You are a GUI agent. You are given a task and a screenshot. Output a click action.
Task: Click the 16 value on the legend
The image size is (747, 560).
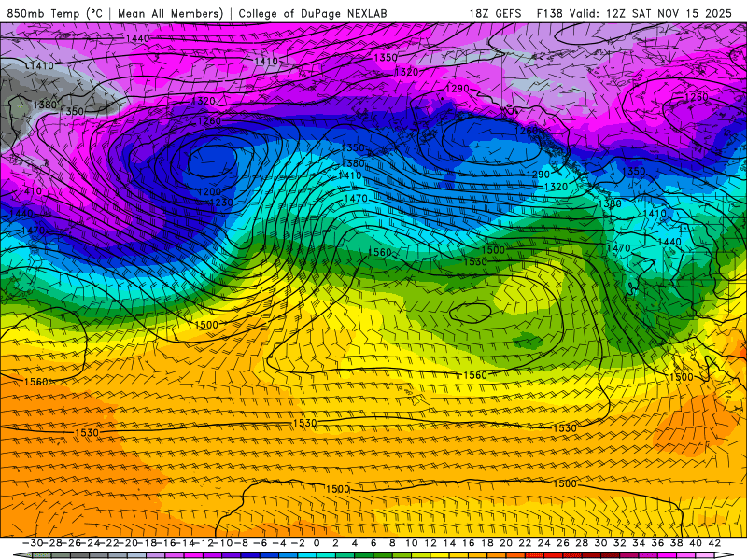[x=469, y=543]
